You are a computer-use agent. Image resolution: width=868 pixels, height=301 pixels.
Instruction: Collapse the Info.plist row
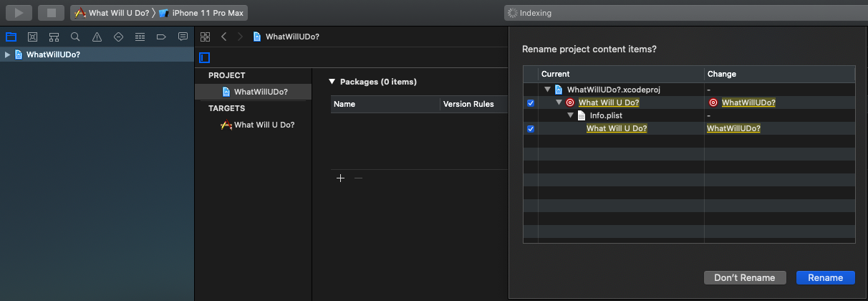pyautogui.click(x=571, y=115)
